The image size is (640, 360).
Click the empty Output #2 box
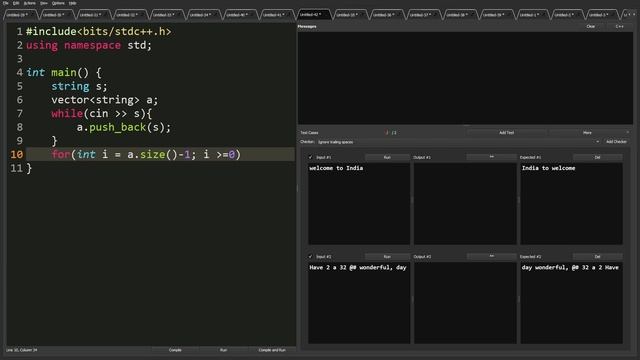(465, 303)
